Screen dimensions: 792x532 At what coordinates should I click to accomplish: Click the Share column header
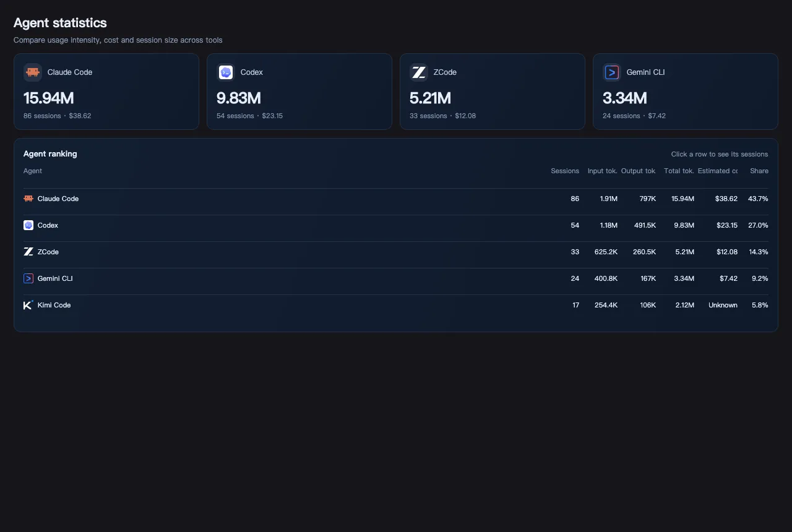(x=759, y=171)
